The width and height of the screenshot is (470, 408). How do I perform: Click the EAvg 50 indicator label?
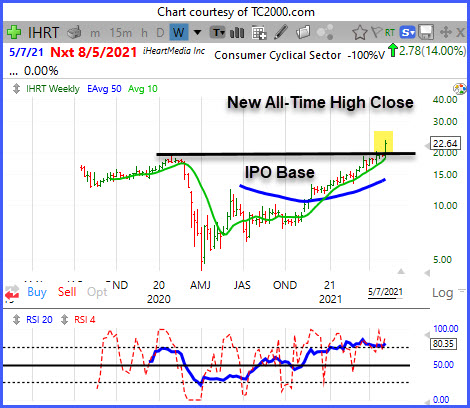click(104, 89)
